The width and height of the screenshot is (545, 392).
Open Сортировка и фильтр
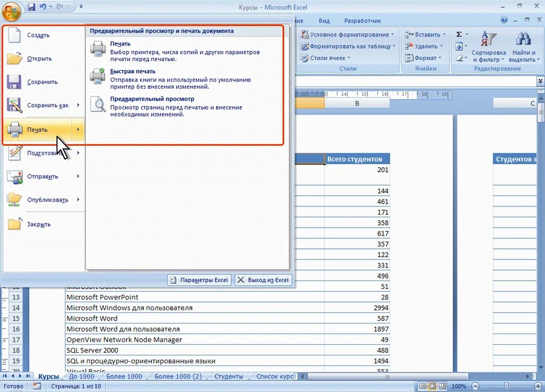click(489, 46)
